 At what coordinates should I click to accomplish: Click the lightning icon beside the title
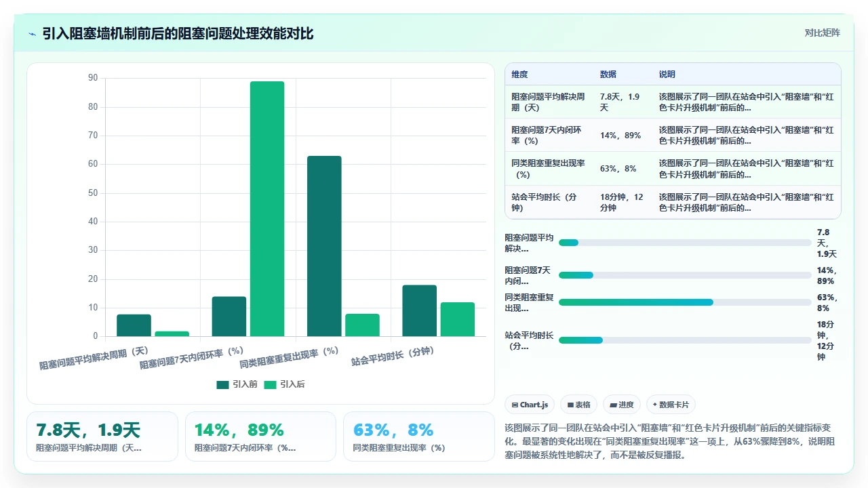32,34
